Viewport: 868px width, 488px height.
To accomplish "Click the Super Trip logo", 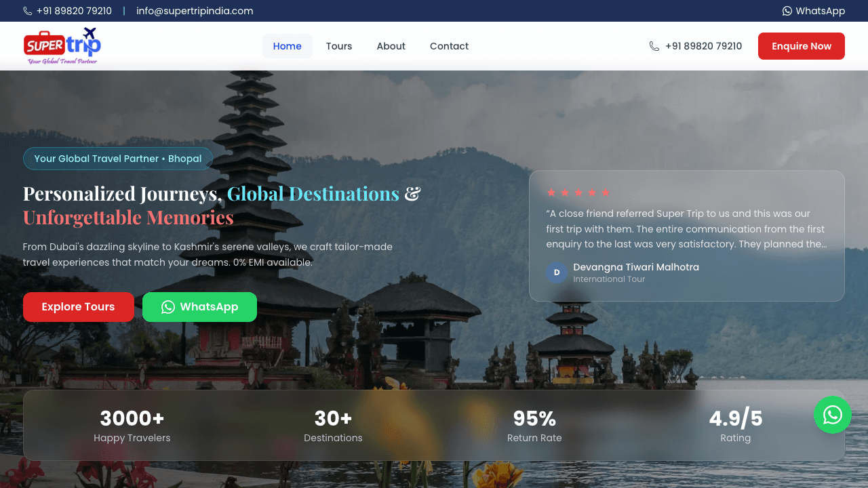I will coord(62,46).
